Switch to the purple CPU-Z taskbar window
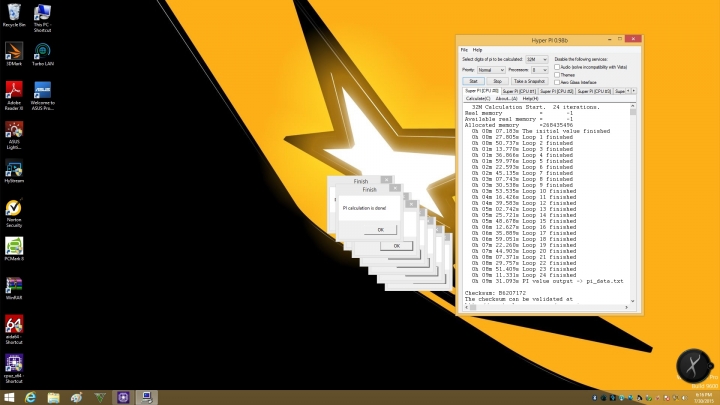The width and height of the screenshot is (720, 405). 123,397
